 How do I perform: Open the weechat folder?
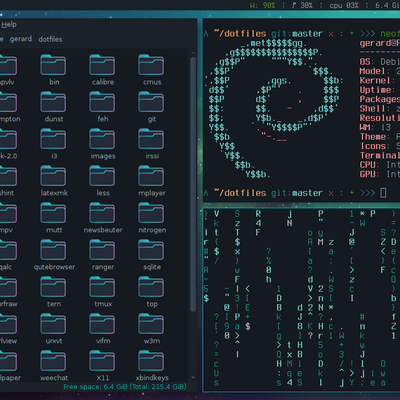[x=53, y=366]
